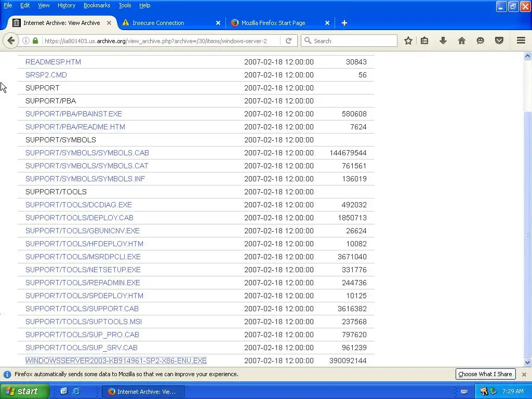The width and height of the screenshot is (532, 399).
Task: Click the magnifier icon in Search box
Action: [x=308, y=41]
